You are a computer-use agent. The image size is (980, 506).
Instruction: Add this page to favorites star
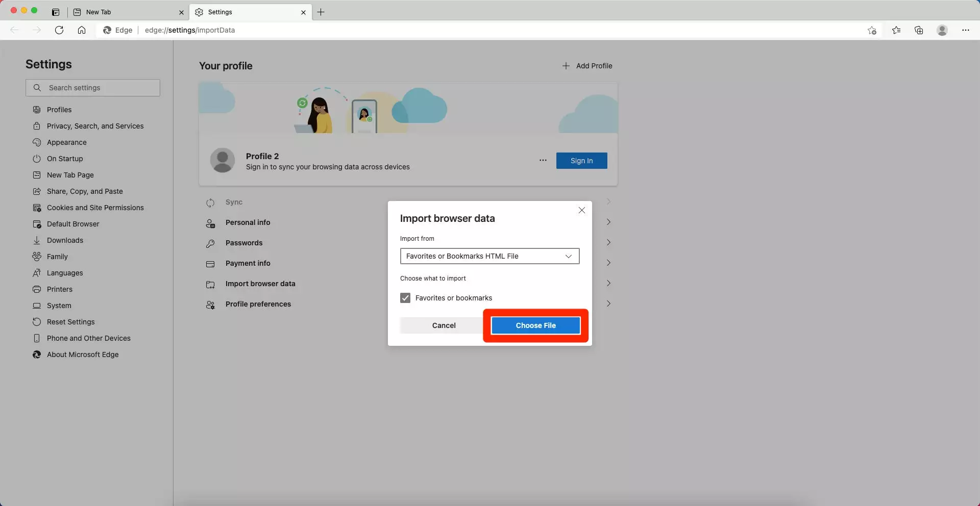[x=872, y=30]
